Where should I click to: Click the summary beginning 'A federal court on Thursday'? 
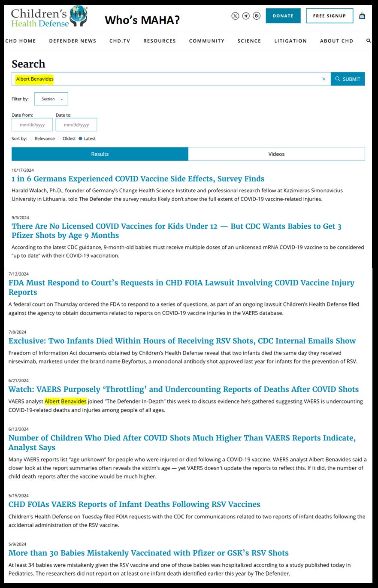point(184,309)
